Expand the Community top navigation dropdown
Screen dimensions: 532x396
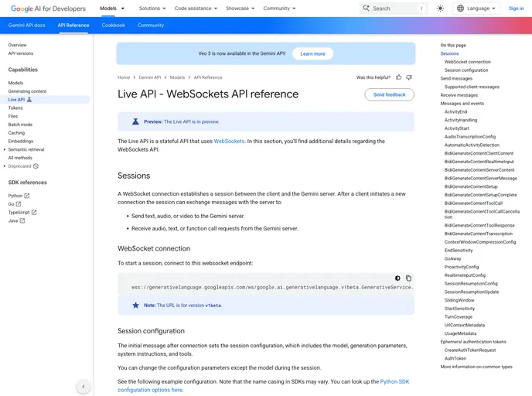point(279,9)
